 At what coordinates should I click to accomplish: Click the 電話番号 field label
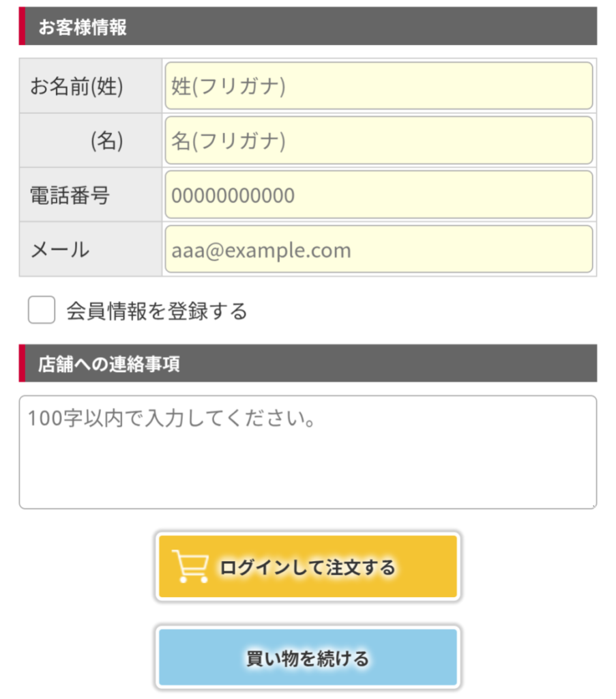click(70, 195)
